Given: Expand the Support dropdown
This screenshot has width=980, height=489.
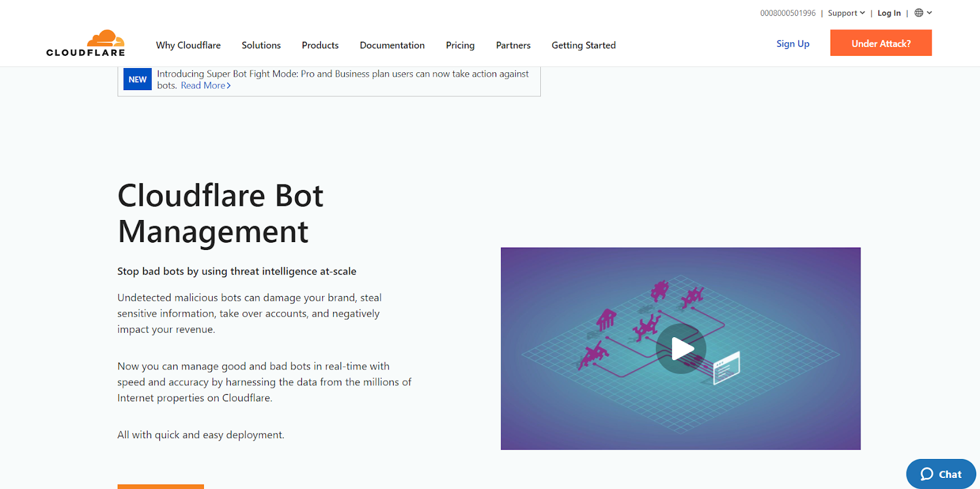Looking at the screenshot, I should (846, 13).
